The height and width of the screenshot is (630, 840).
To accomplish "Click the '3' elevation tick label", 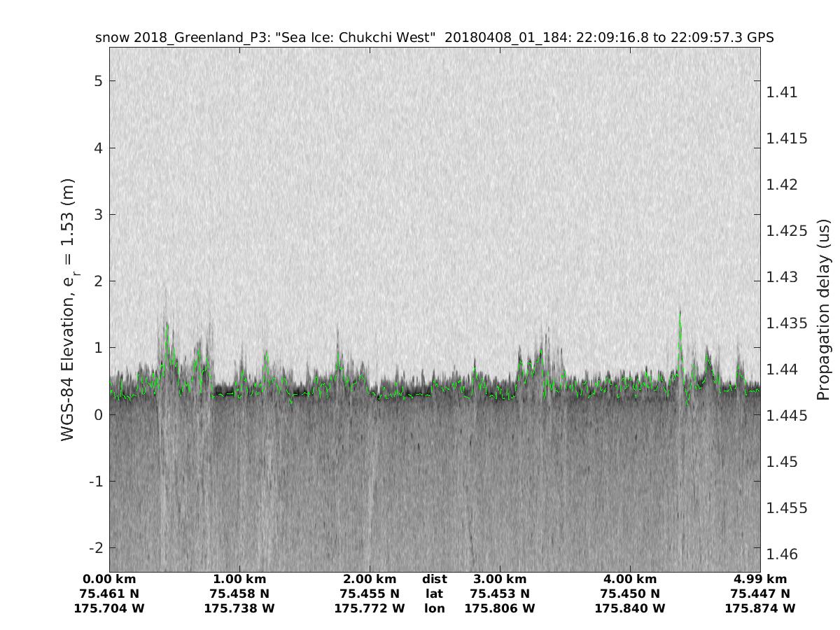I will 99,214.
